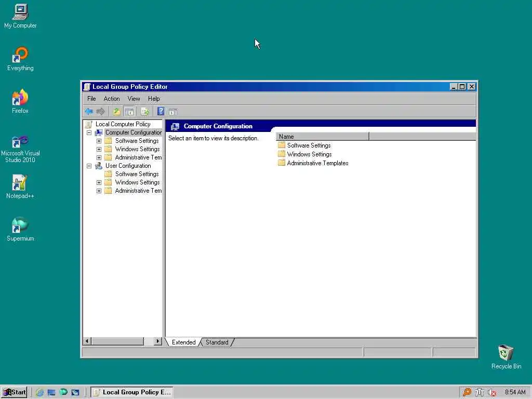
Task: Switch to the Extended tab
Action: [183, 342]
